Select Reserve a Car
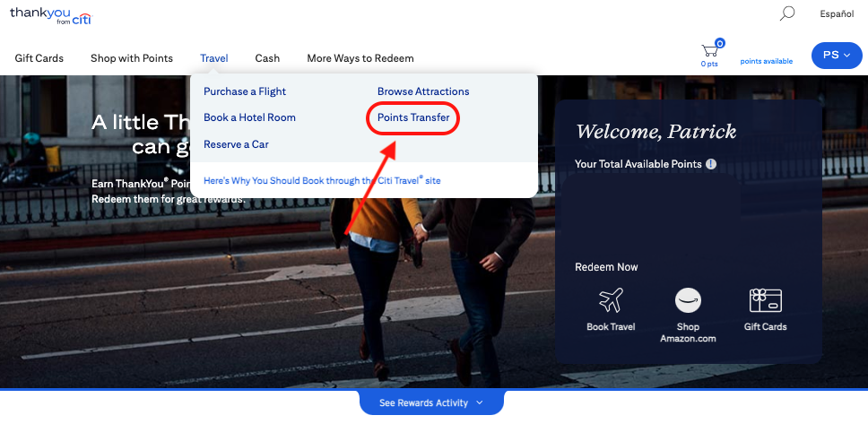Viewport: 868px width, 424px height. [236, 144]
